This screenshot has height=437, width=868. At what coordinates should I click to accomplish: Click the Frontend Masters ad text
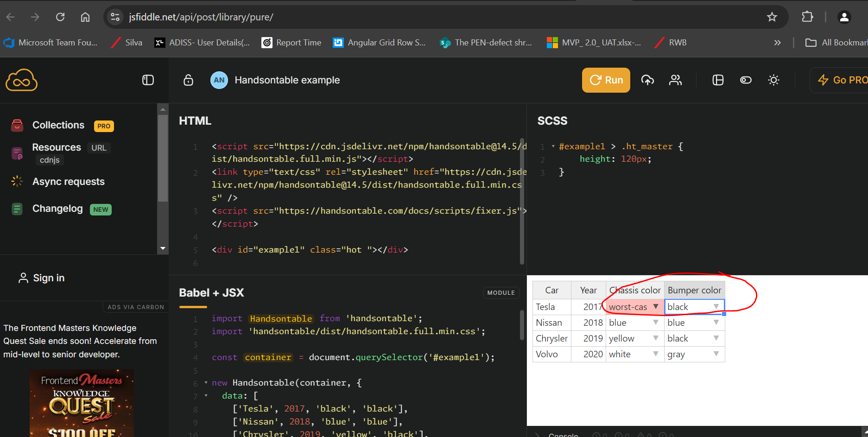[x=80, y=341]
